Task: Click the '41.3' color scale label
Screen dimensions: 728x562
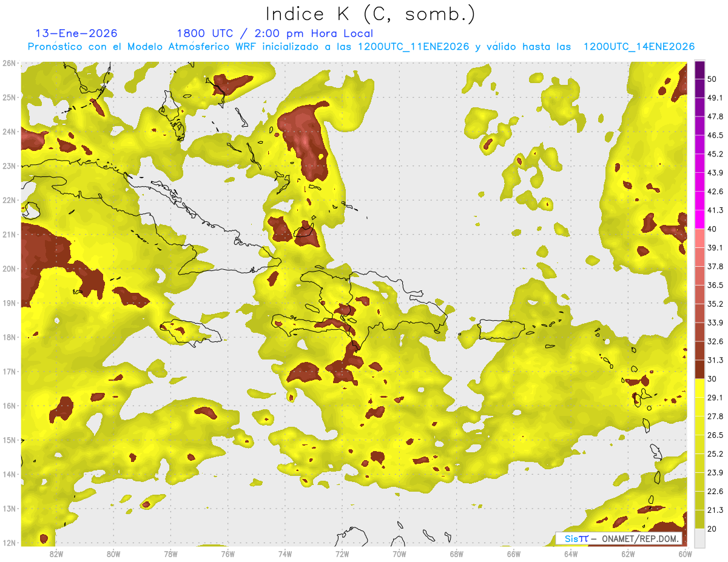Action: [715, 210]
